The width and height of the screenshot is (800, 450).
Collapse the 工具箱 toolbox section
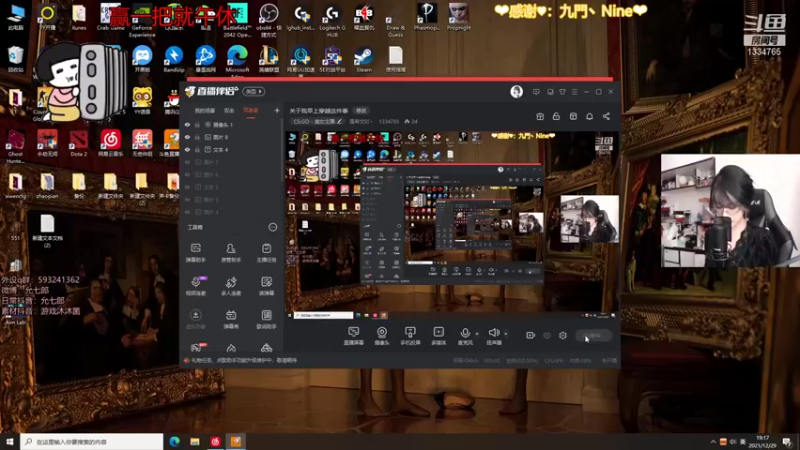[x=272, y=227]
